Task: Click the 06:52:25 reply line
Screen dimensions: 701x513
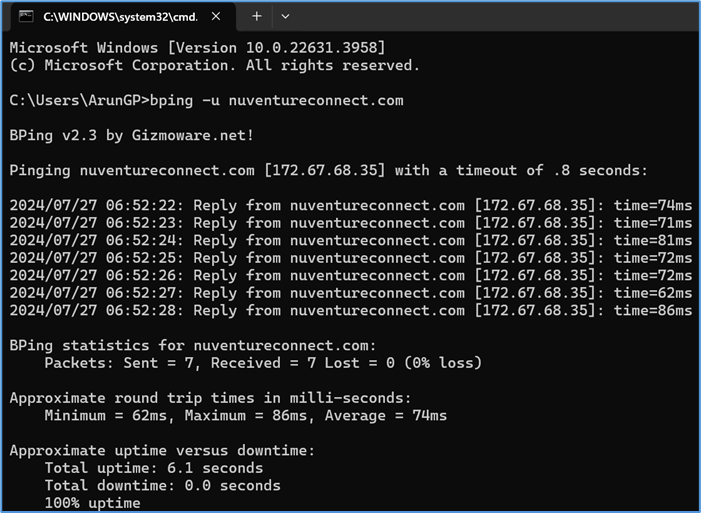Action: 351,258
